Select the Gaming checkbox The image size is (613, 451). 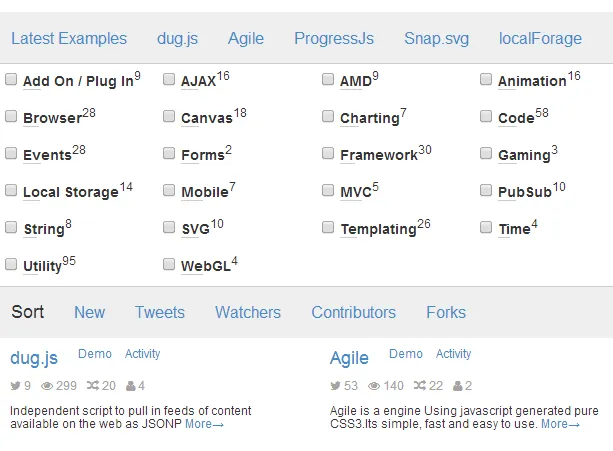(x=486, y=153)
